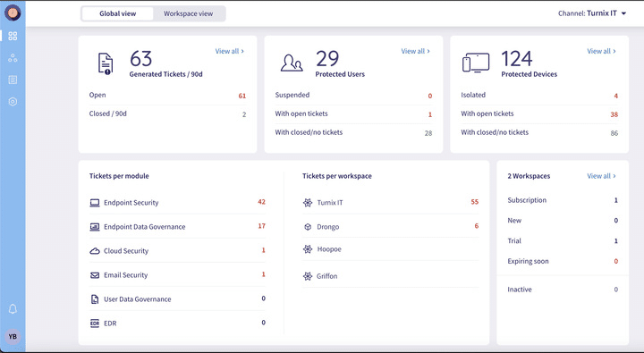Click the round logo at top of sidebar
Viewport: 644px width, 353px height.
click(13, 13)
